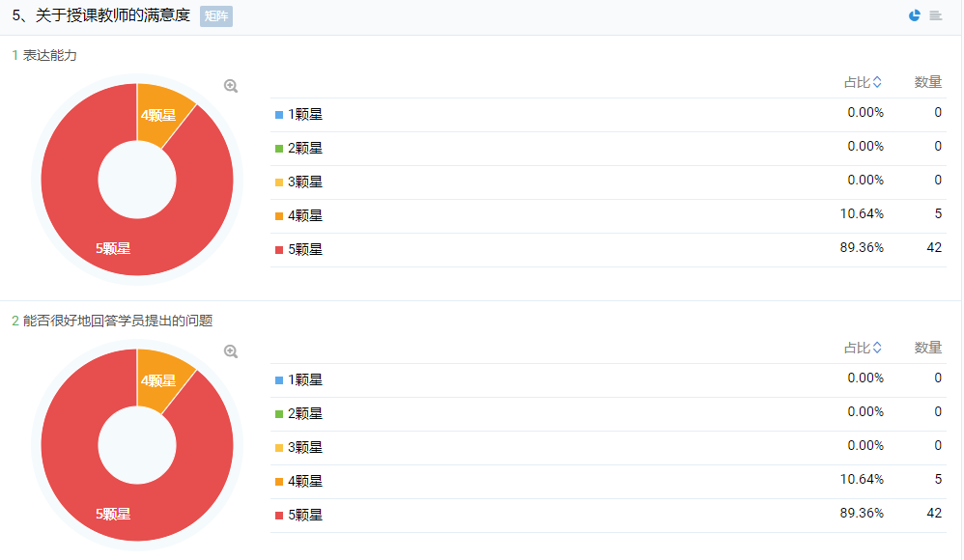Click 2颗星 row label in second question table
Viewport: 964px width, 560px height.
coord(305,413)
